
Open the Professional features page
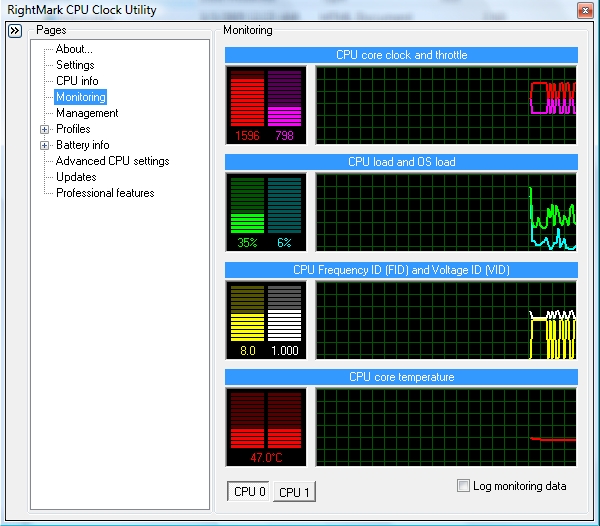tap(105, 193)
